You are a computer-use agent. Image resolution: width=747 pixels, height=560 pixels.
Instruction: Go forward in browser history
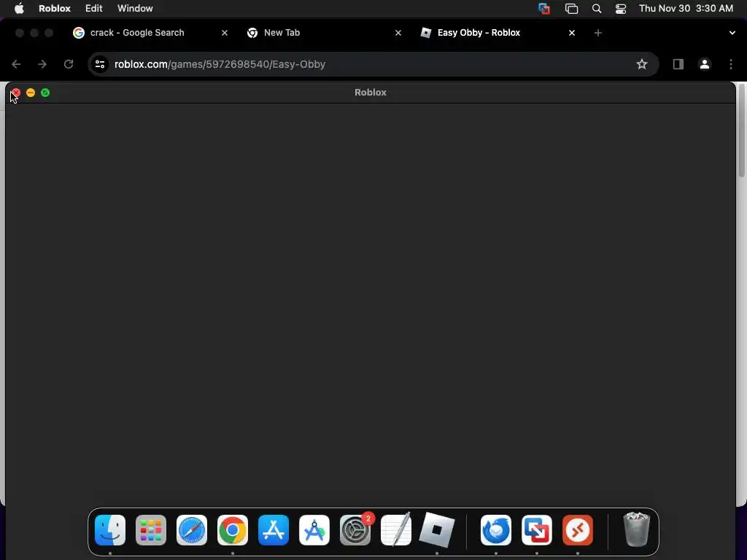click(42, 64)
